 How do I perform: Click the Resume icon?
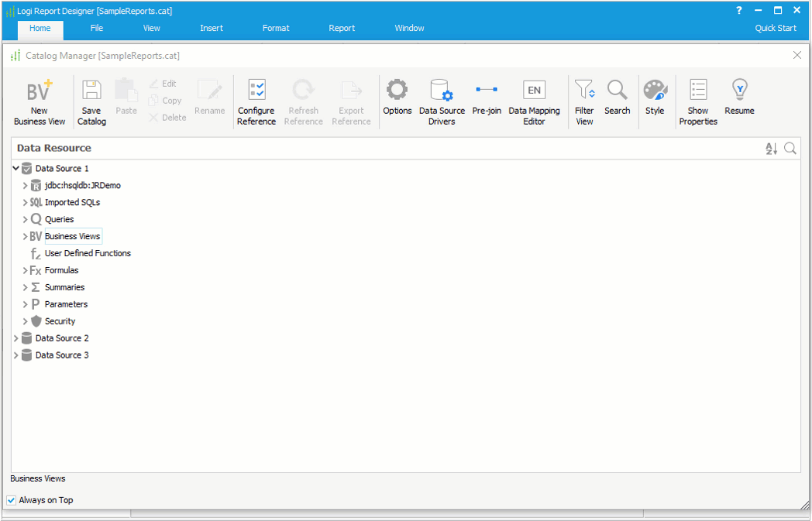(x=738, y=94)
